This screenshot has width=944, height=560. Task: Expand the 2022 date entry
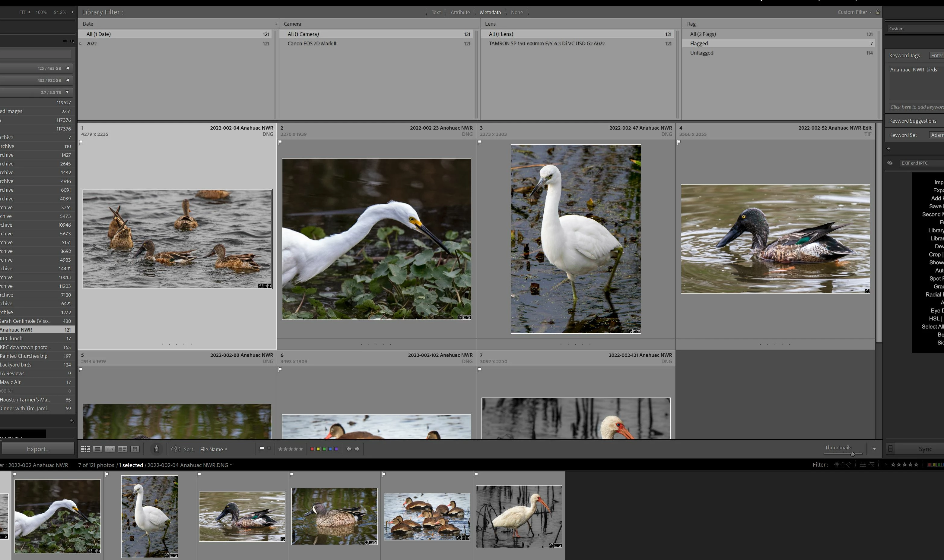pos(81,43)
